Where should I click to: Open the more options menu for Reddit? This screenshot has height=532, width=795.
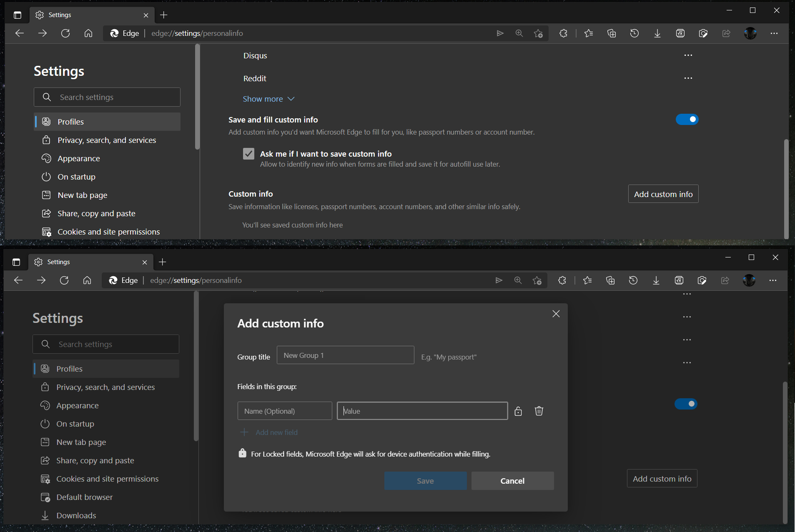pos(688,78)
